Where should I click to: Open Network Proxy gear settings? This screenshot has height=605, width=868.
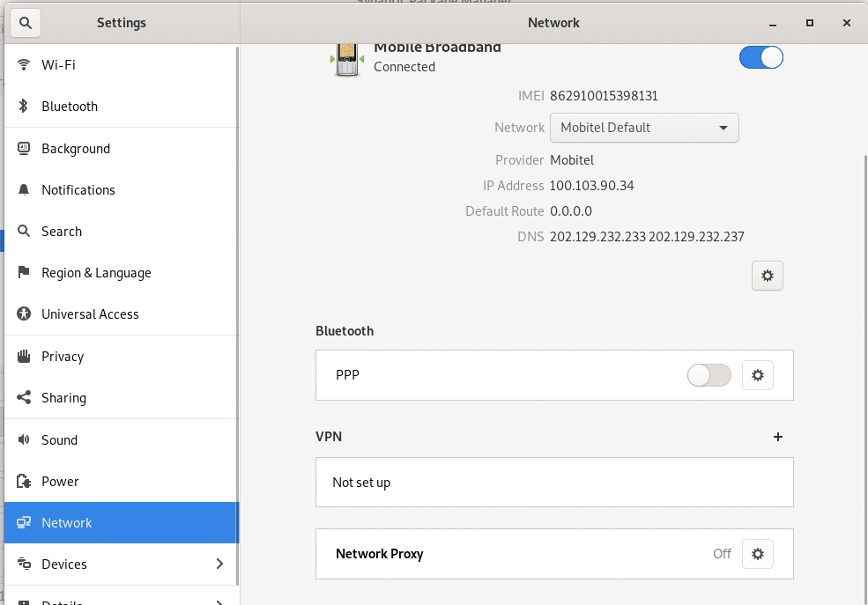757,554
